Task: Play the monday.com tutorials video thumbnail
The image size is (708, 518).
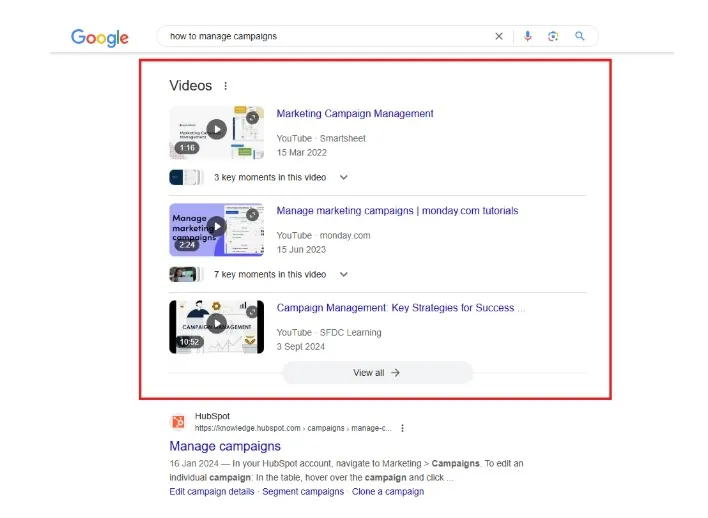Action: pos(217,229)
